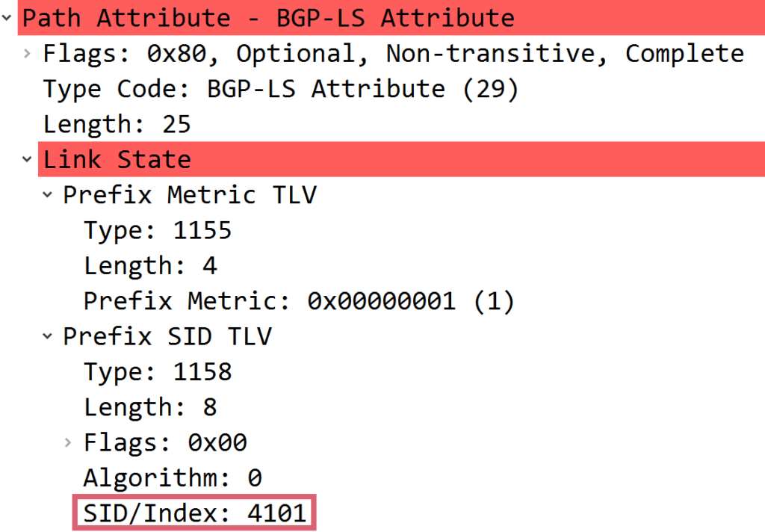Select the Type: 1155 field

[x=157, y=230]
